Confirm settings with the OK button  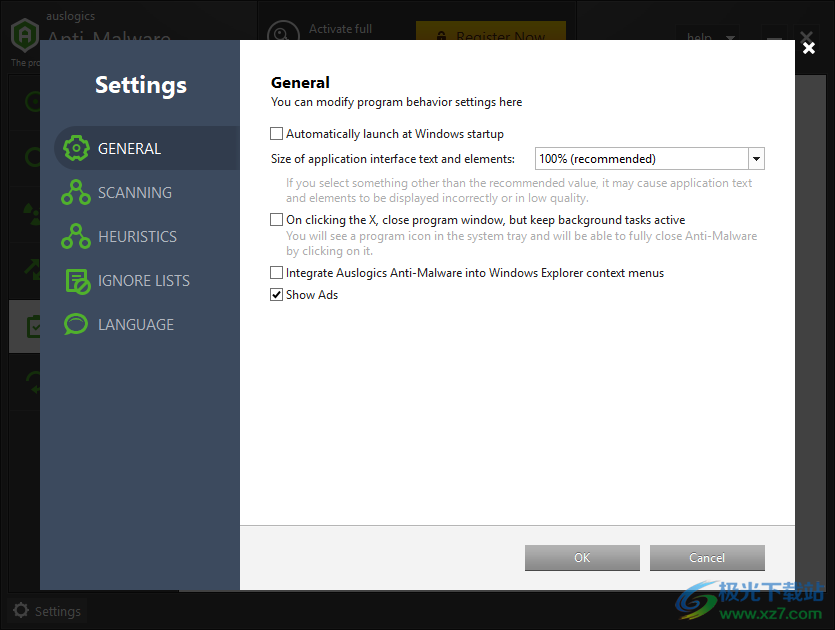(582, 558)
